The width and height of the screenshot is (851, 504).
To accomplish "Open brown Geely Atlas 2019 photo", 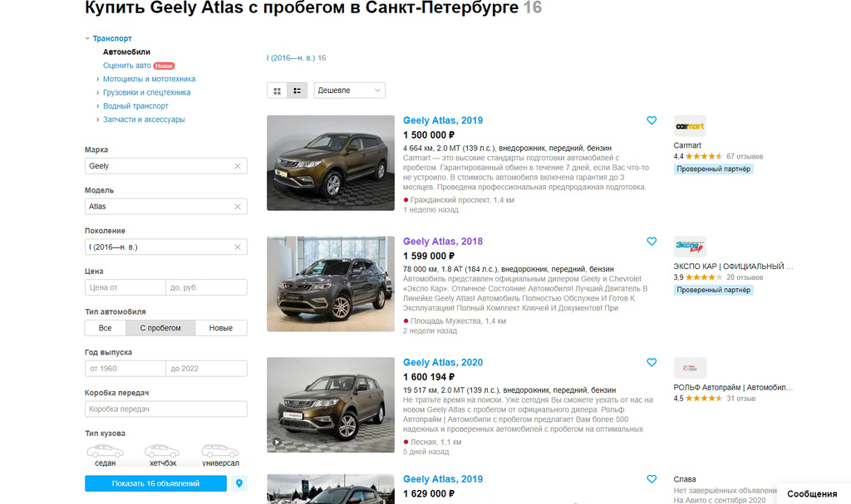I will click(x=331, y=163).
